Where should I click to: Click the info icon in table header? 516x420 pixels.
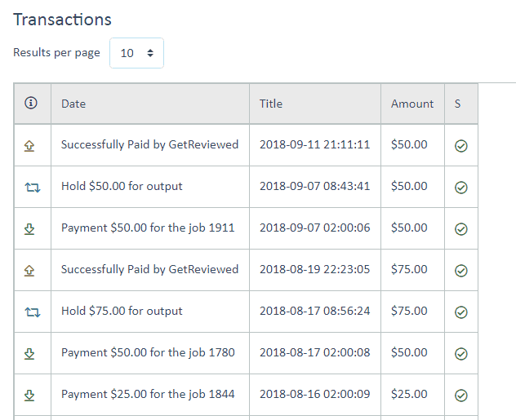[x=32, y=104]
